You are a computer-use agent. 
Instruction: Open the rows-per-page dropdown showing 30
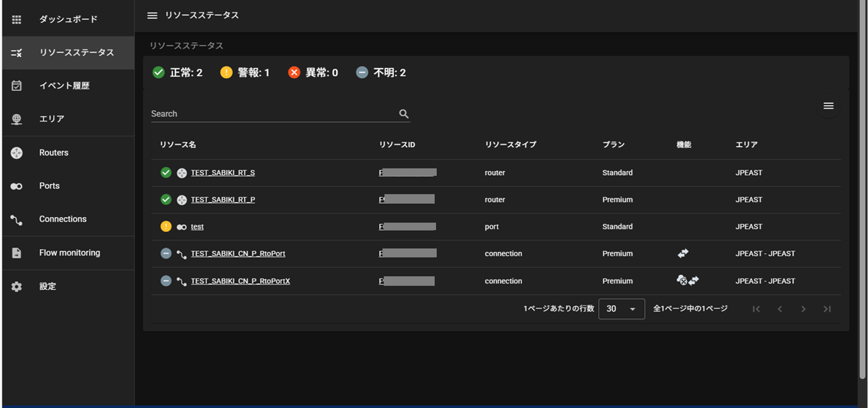(621, 309)
